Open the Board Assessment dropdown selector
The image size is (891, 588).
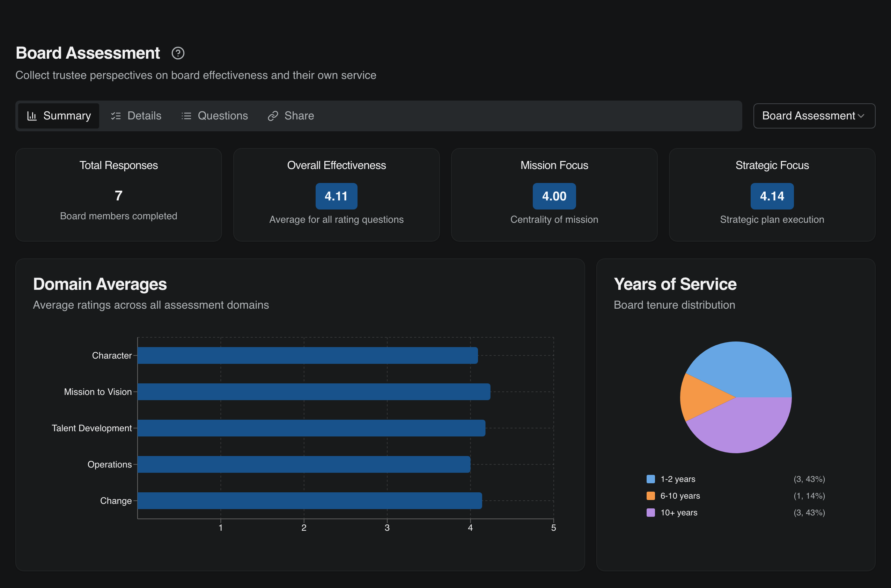coord(814,116)
